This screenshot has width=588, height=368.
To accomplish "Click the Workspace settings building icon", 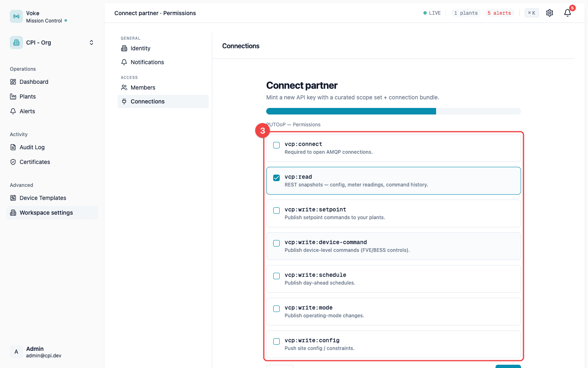I will tap(13, 213).
